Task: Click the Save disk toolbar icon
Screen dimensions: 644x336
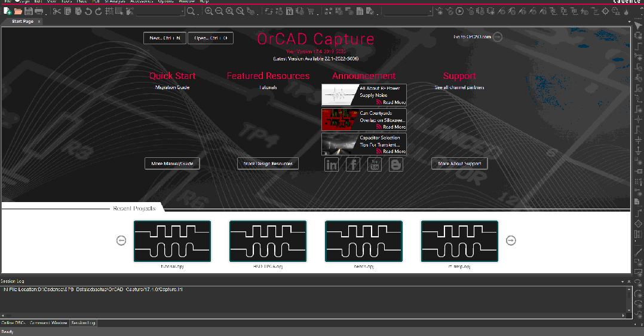Action: (28, 11)
